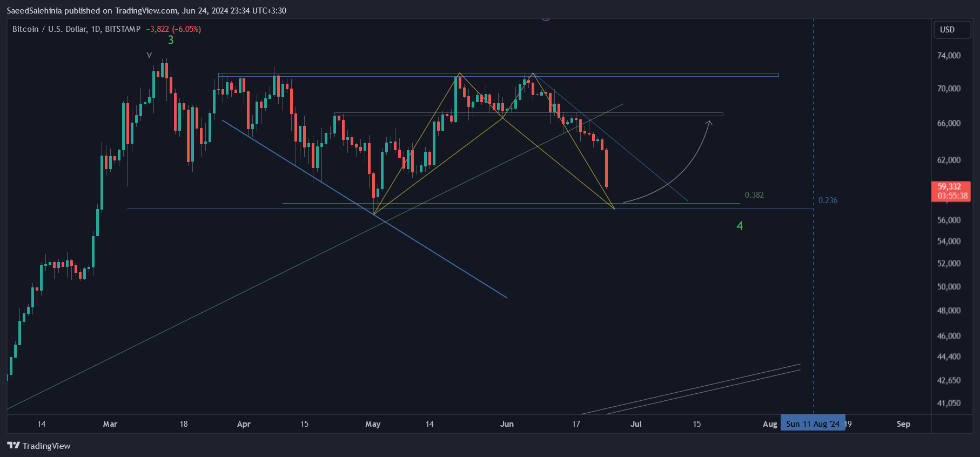
Task: Click the 0.236 Fibonacci level label
Action: [x=828, y=200]
